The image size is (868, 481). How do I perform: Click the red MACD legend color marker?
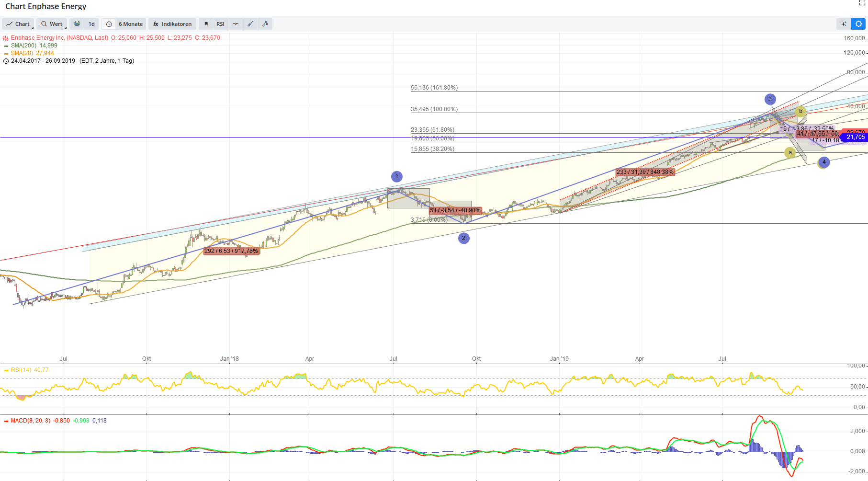click(6, 421)
